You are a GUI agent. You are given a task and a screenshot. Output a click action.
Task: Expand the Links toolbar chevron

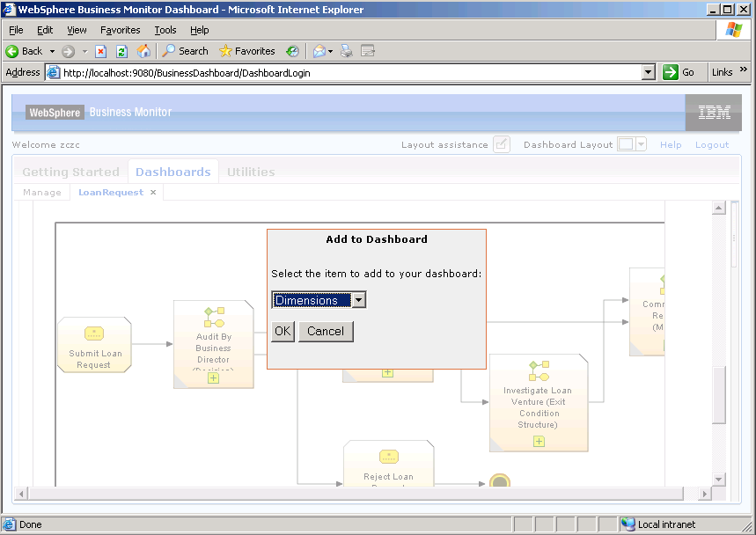(743, 70)
